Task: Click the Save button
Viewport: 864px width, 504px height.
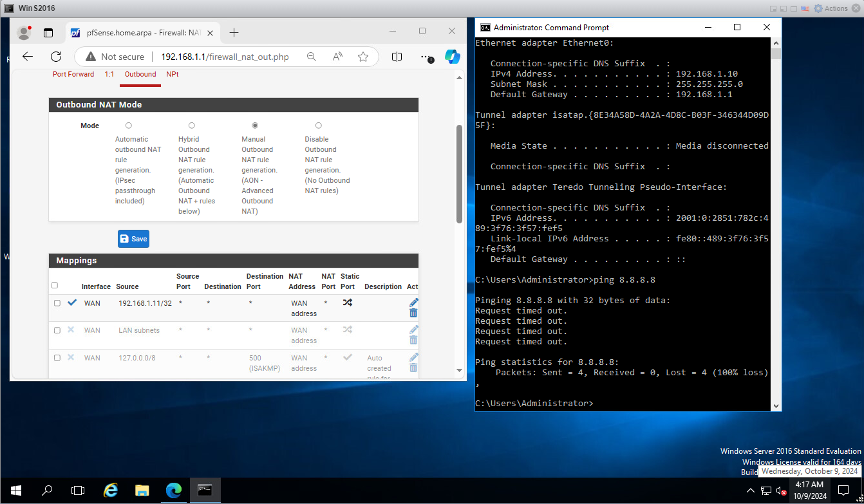Action: coord(133,239)
